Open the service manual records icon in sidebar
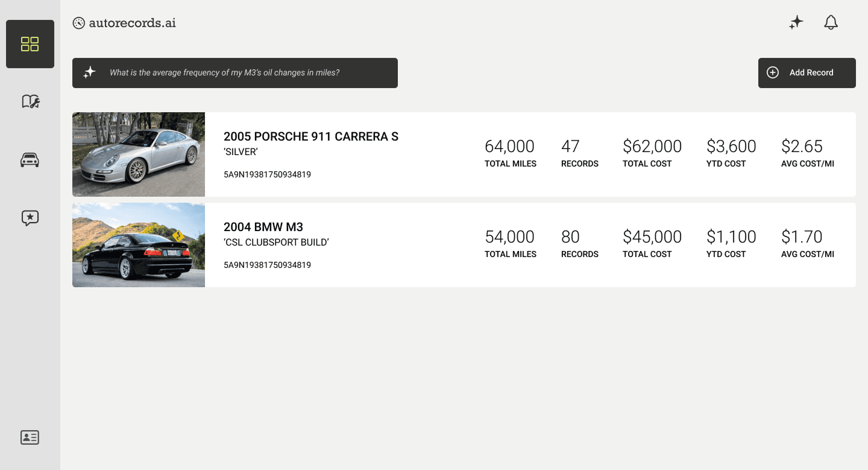Viewport: 868px width, 470px height. click(x=30, y=101)
